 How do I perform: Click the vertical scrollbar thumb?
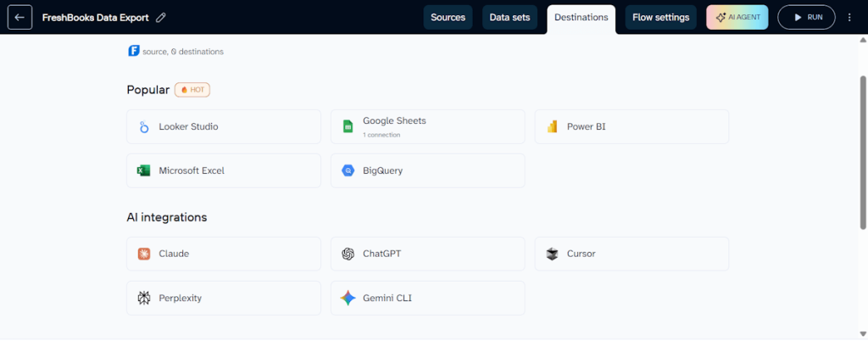pos(862,152)
